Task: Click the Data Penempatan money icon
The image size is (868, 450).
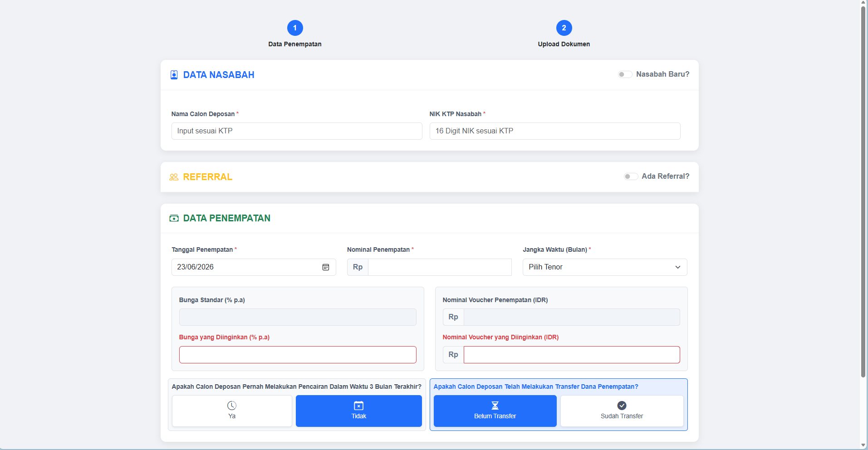Action: [174, 218]
